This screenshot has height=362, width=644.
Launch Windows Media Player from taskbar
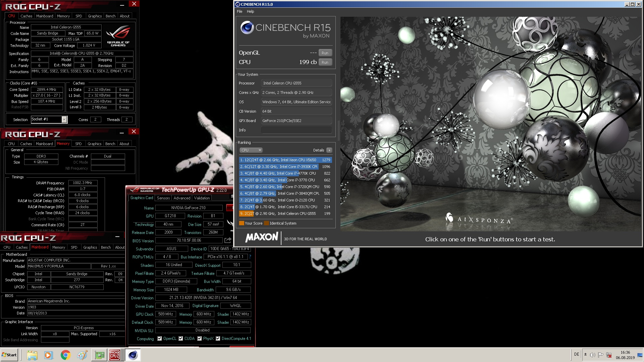point(48,355)
